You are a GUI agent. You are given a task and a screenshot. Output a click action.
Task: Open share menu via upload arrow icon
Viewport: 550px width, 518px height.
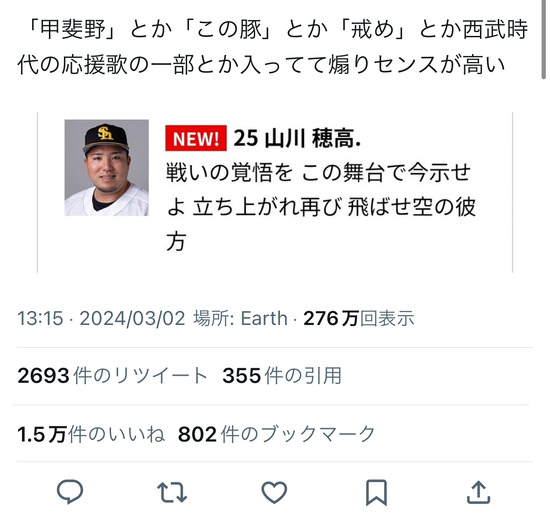click(478, 492)
